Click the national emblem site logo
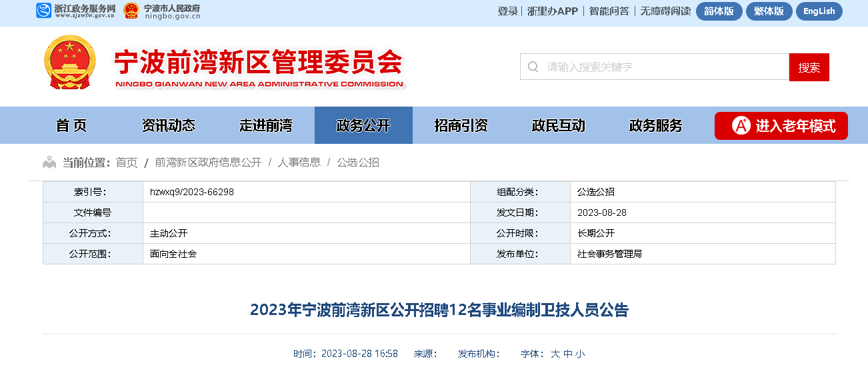The height and width of the screenshot is (369, 868). 70,62
